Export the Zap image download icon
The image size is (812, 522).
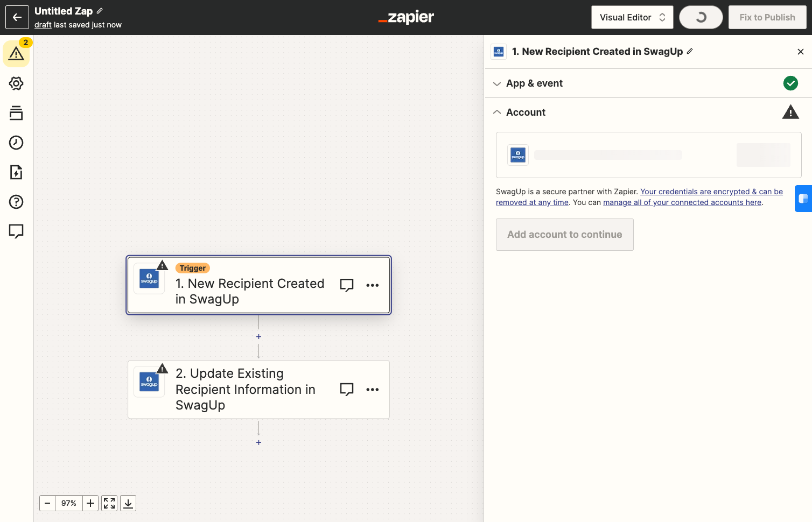128,503
